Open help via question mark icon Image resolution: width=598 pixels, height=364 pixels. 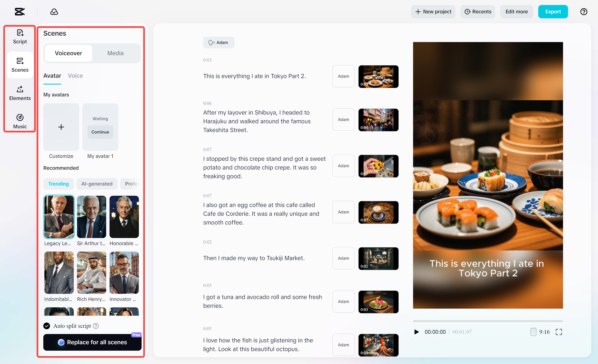[583, 12]
